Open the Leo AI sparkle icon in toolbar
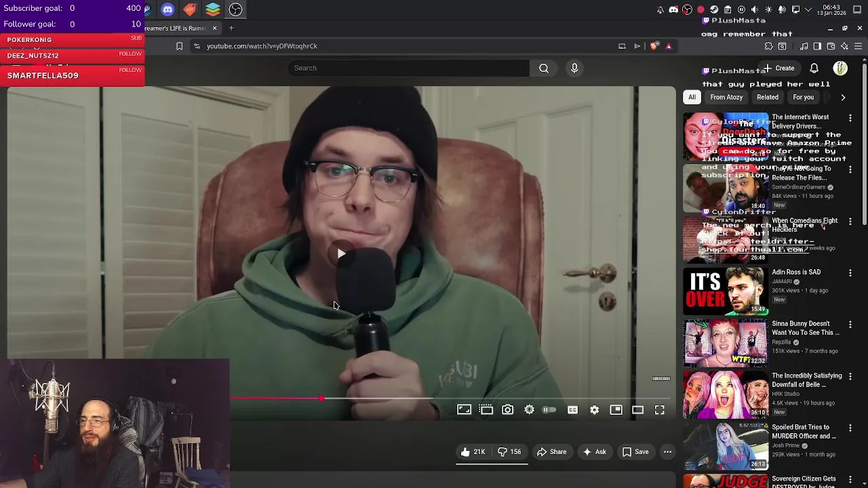 coord(844,46)
